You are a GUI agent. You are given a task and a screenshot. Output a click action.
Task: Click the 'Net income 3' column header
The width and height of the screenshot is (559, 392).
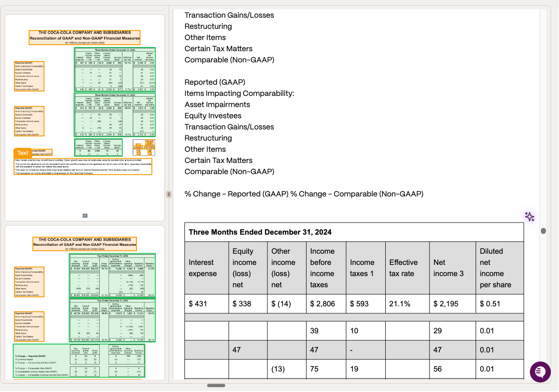click(x=452, y=268)
